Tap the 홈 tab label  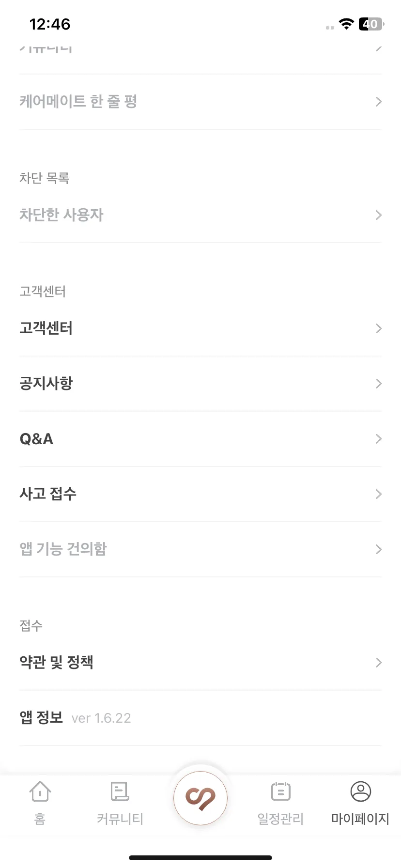tap(40, 819)
